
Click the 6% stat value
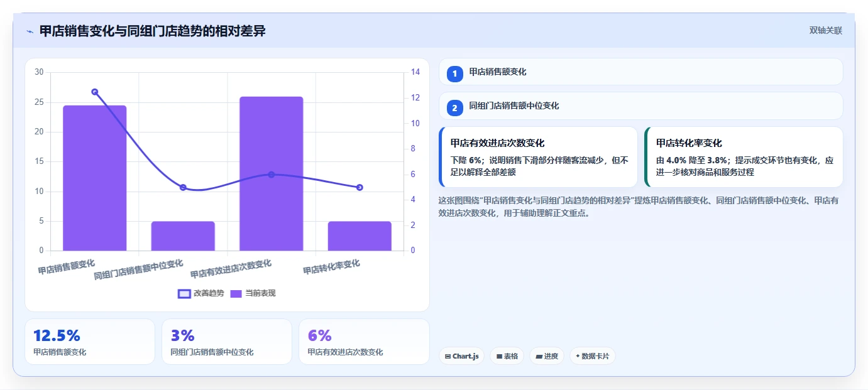(319, 335)
